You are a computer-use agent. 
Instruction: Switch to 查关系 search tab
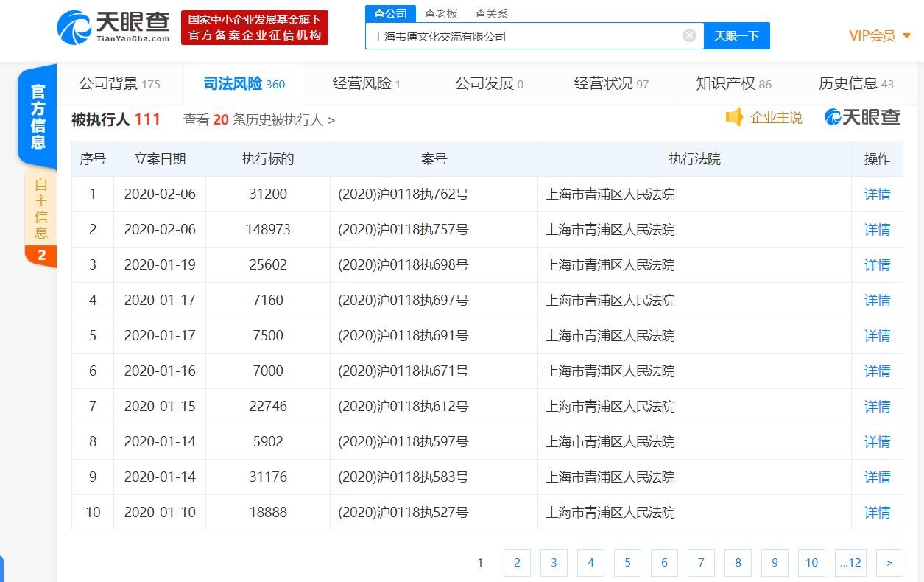491,14
